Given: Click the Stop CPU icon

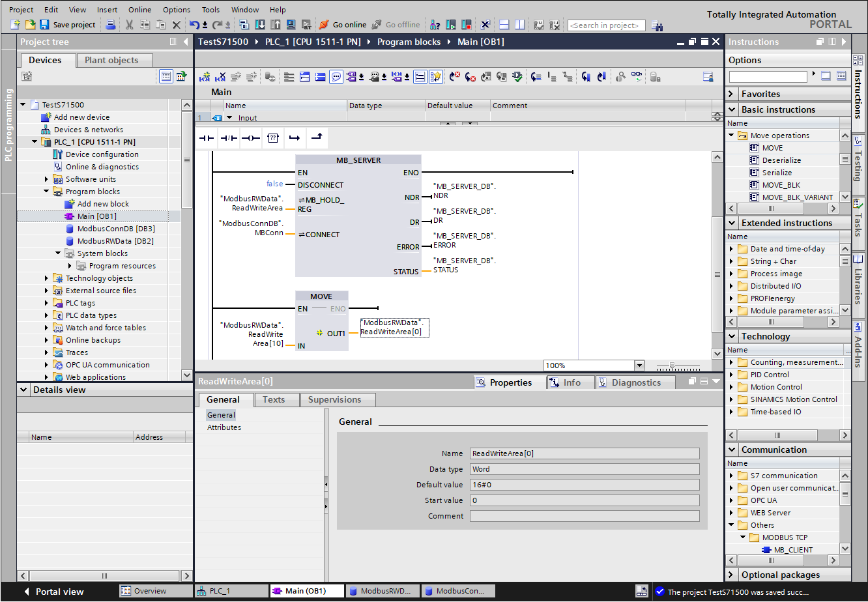Looking at the screenshot, I should (466, 25).
